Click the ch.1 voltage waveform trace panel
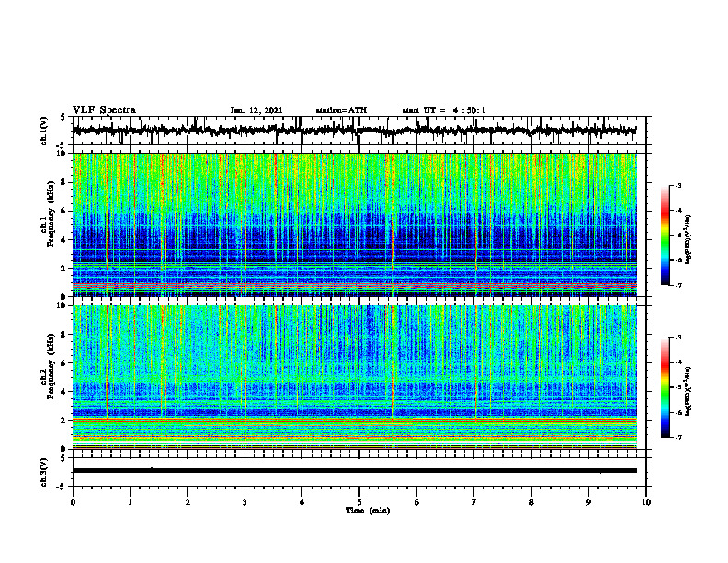 (358, 131)
